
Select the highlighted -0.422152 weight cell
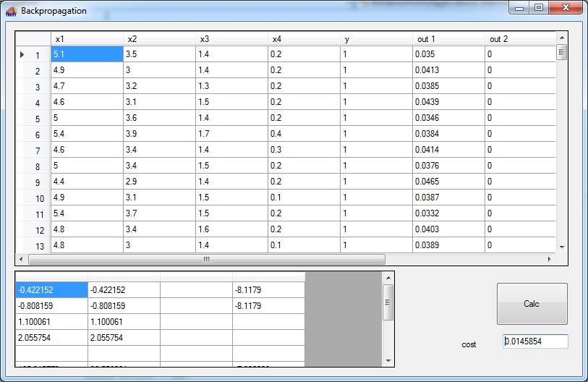[51, 290]
